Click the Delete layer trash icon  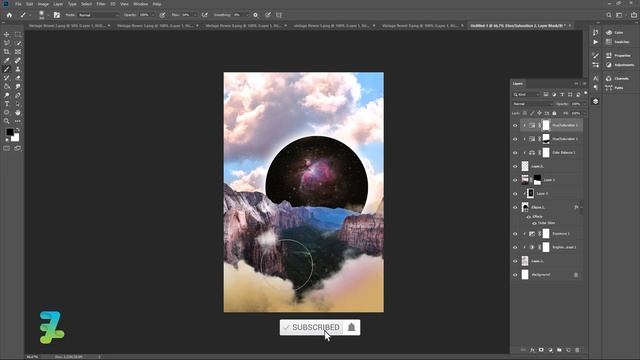577,350
